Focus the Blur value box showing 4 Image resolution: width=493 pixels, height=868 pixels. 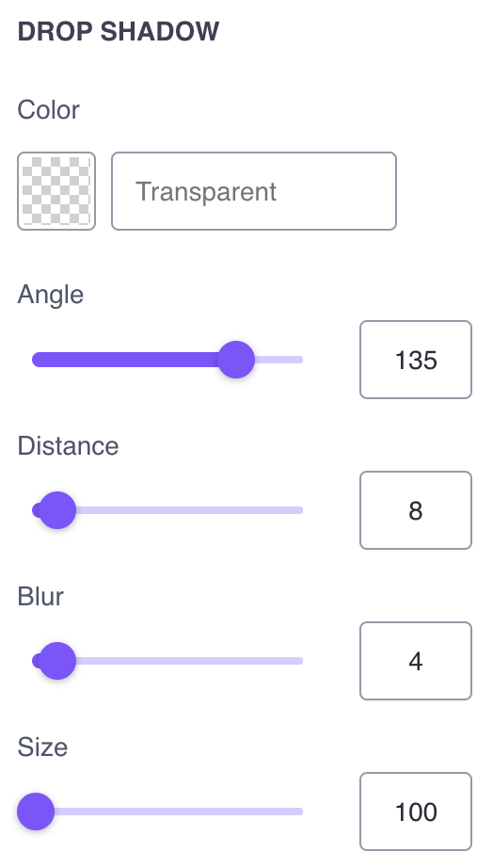point(416,660)
